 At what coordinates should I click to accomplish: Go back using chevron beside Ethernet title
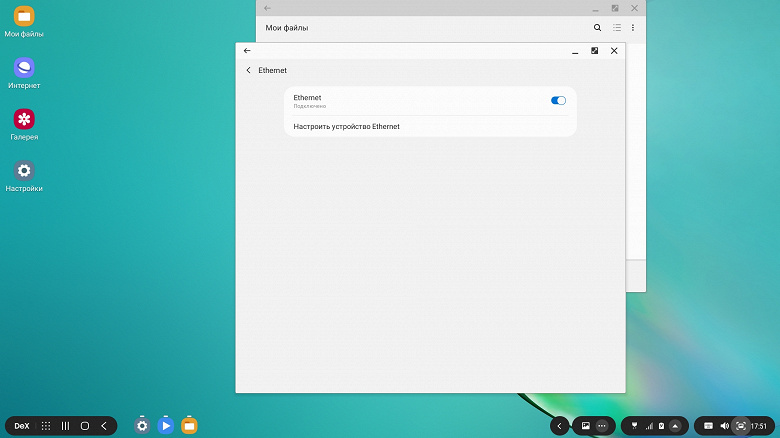coord(248,70)
